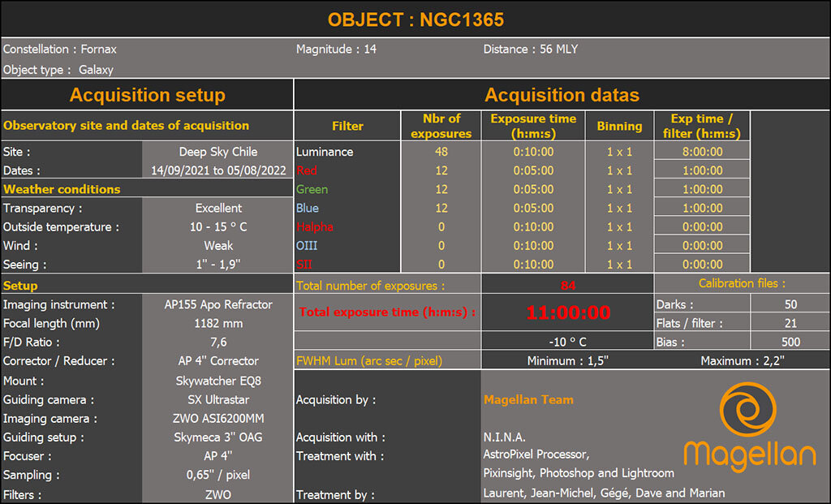Select the focal length 1182 mm cell
Viewport: 831px width, 504px height.
click(217, 323)
